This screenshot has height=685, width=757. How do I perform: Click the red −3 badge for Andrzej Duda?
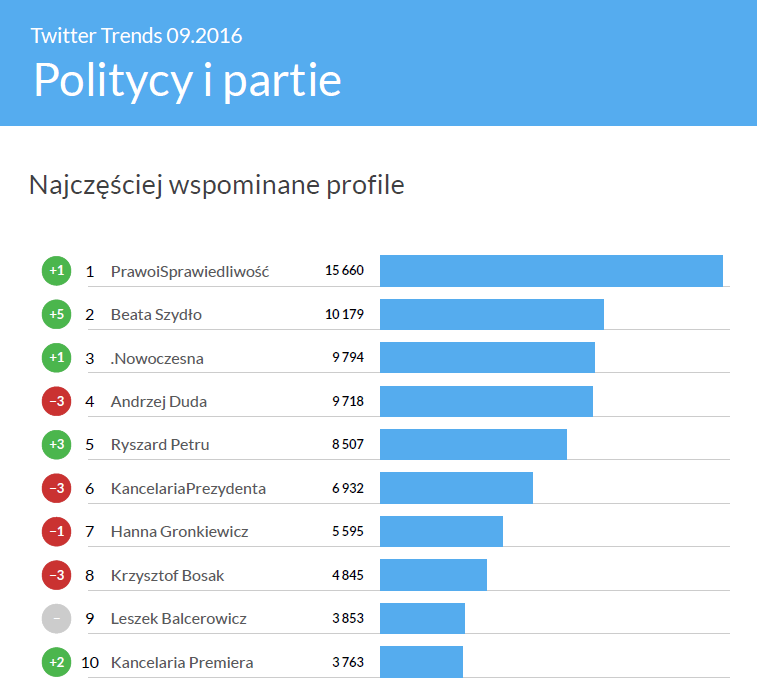pos(56,402)
